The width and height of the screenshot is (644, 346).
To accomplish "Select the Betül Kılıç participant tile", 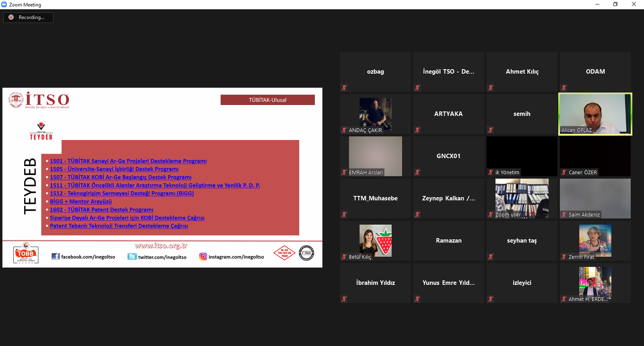I will (376, 241).
